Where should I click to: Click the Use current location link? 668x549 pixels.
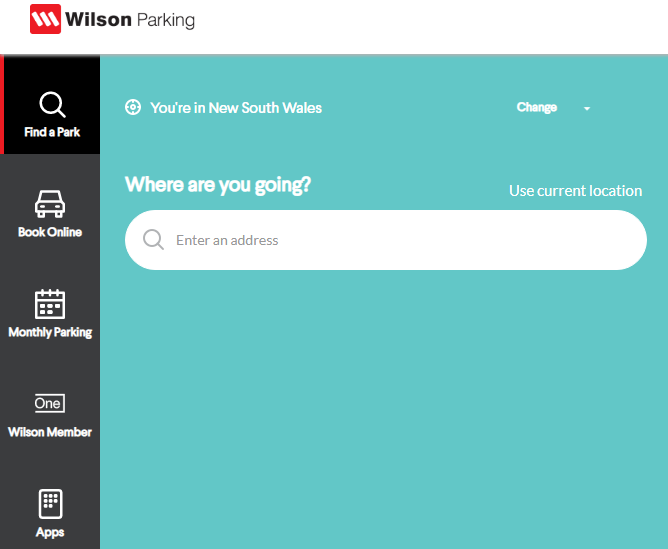click(x=576, y=191)
